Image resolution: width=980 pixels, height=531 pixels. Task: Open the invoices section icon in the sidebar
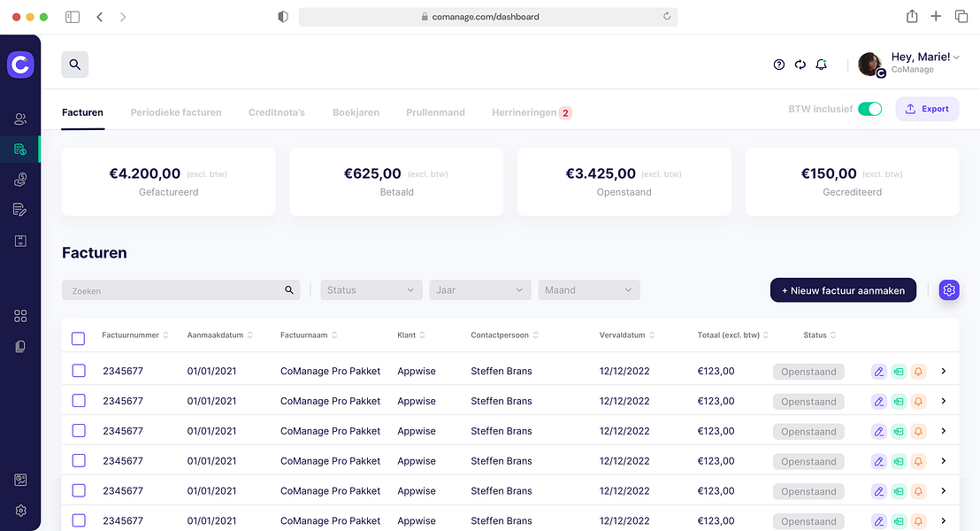(20, 150)
